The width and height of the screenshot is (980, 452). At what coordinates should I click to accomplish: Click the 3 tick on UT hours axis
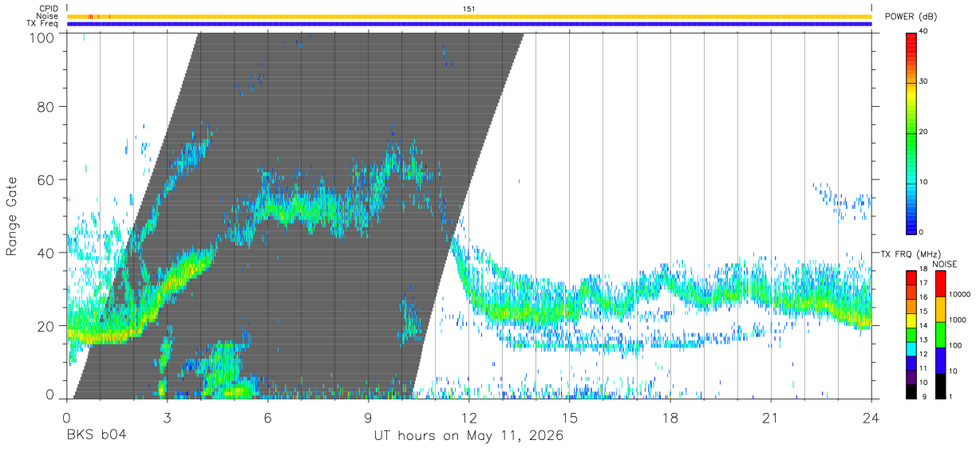[x=167, y=418]
